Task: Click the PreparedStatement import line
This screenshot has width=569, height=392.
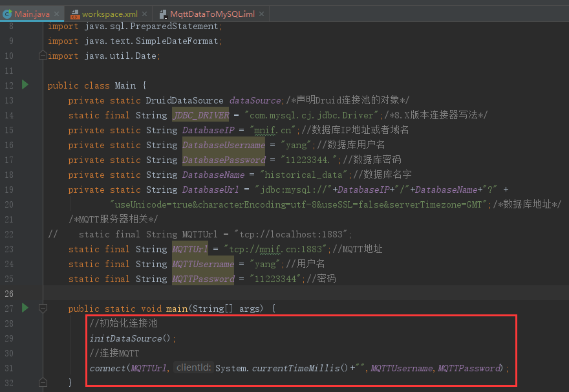Action: pos(134,26)
